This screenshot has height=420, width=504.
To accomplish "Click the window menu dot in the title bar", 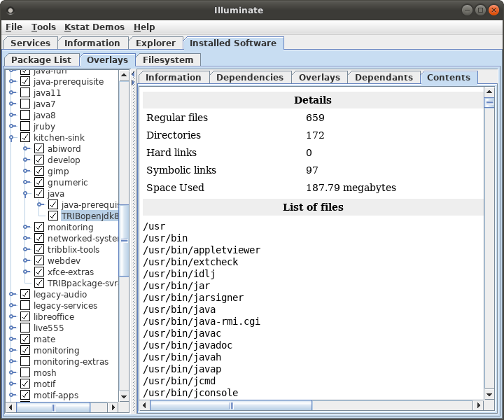I will point(10,10).
